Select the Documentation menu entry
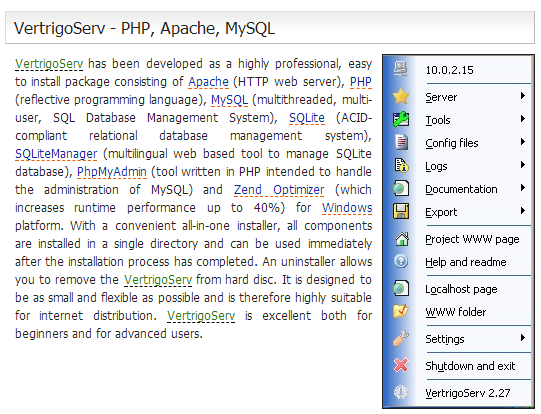The image size is (541, 414). 461,189
